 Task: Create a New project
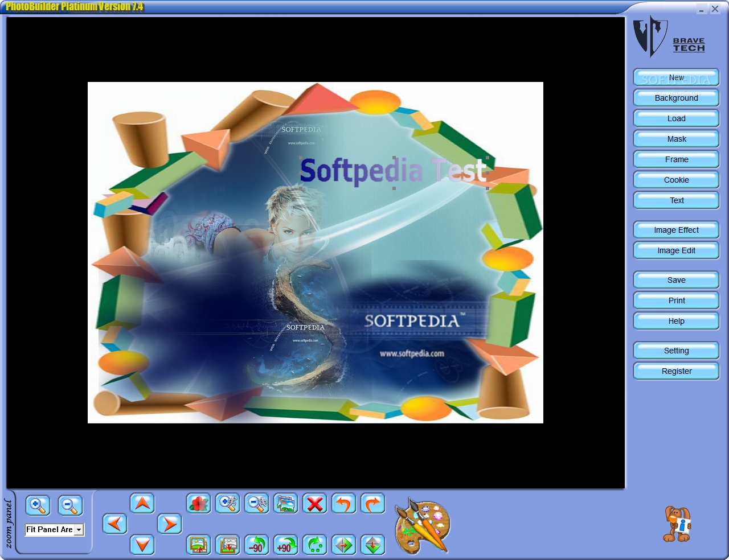coord(677,77)
